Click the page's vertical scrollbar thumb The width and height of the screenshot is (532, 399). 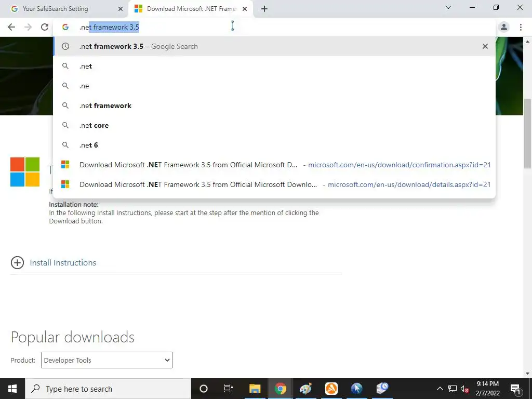pyautogui.click(x=527, y=134)
